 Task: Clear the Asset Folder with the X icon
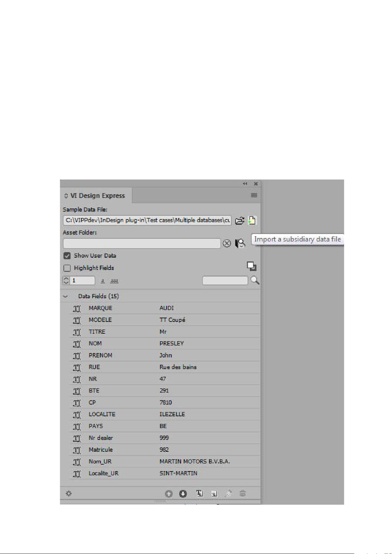coord(227,244)
